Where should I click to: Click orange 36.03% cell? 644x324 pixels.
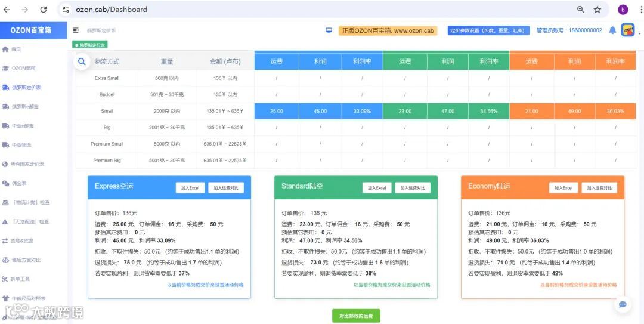click(x=615, y=111)
